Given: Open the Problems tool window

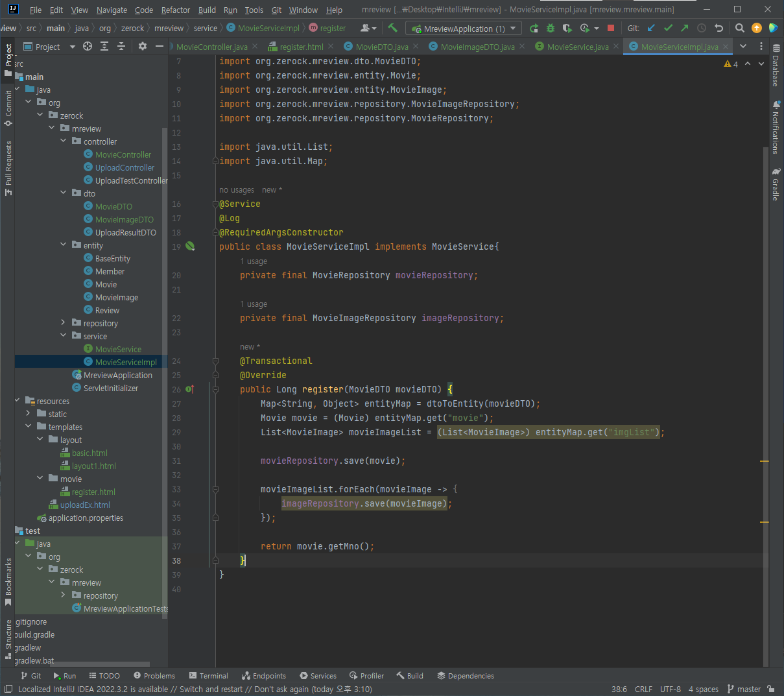Looking at the screenshot, I should 154,675.
